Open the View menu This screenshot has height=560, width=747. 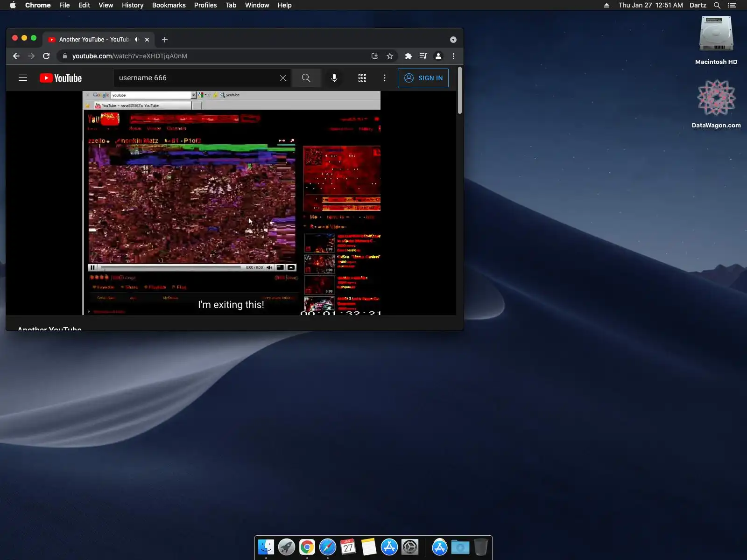tap(106, 5)
